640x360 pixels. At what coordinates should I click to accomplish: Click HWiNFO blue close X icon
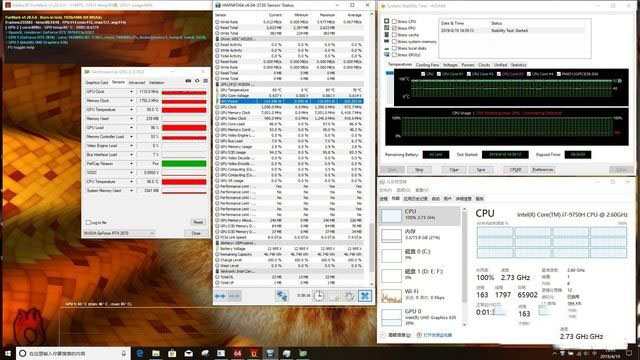point(365,296)
